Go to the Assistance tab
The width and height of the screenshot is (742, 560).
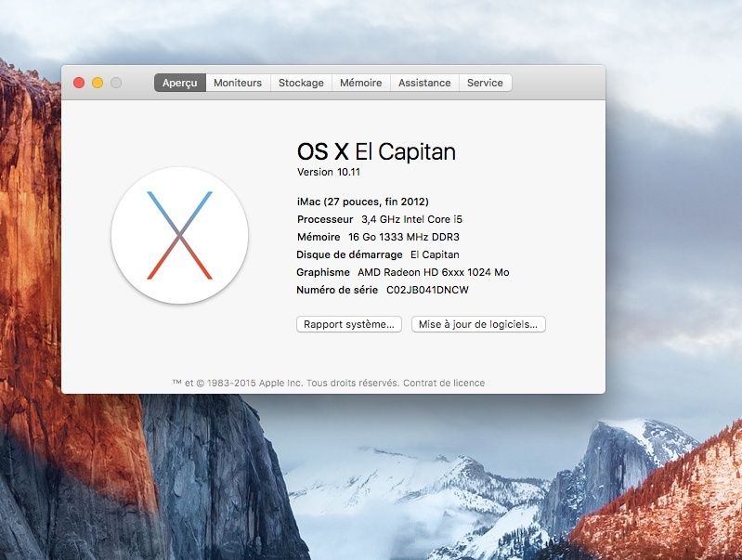coord(424,83)
